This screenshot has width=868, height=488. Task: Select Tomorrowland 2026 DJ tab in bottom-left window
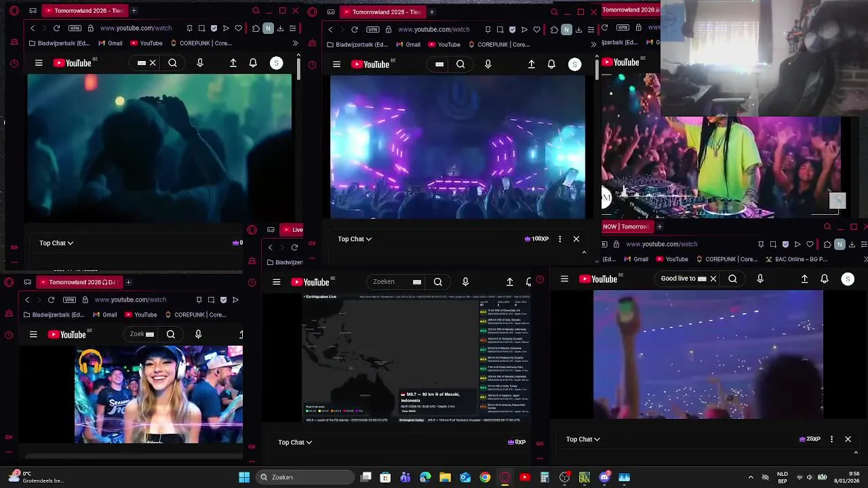[x=78, y=282]
